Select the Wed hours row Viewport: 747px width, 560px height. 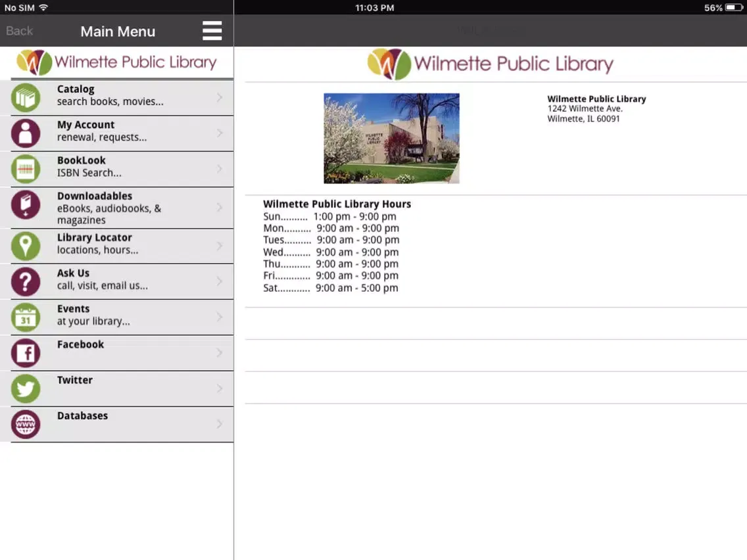pos(331,252)
